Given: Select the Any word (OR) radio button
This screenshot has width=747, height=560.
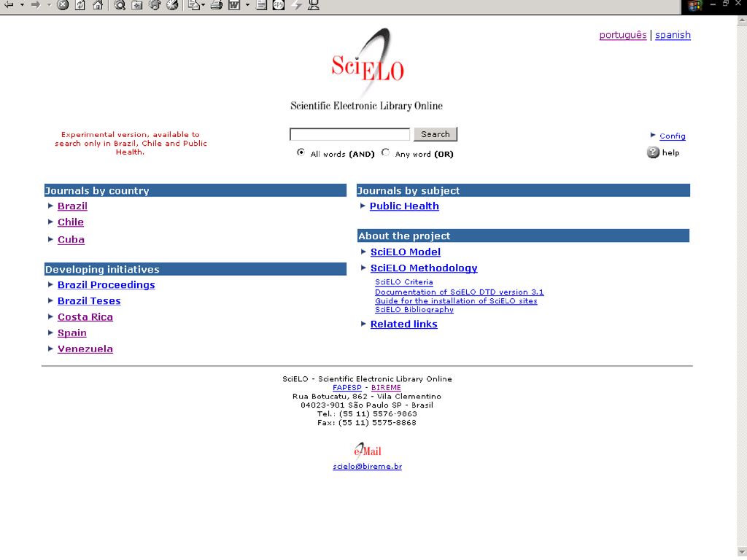Looking at the screenshot, I should (385, 152).
